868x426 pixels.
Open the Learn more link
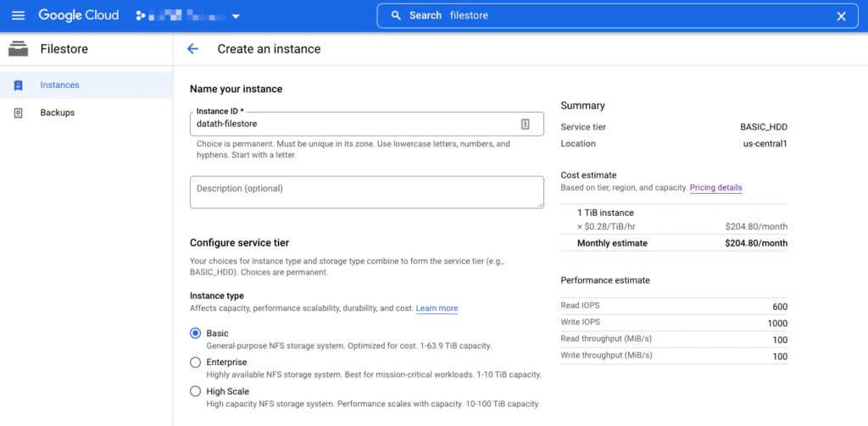[437, 308]
